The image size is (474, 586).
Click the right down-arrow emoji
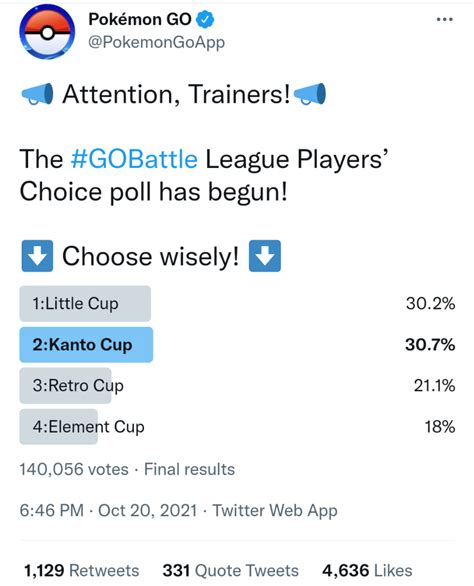point(265,256)
